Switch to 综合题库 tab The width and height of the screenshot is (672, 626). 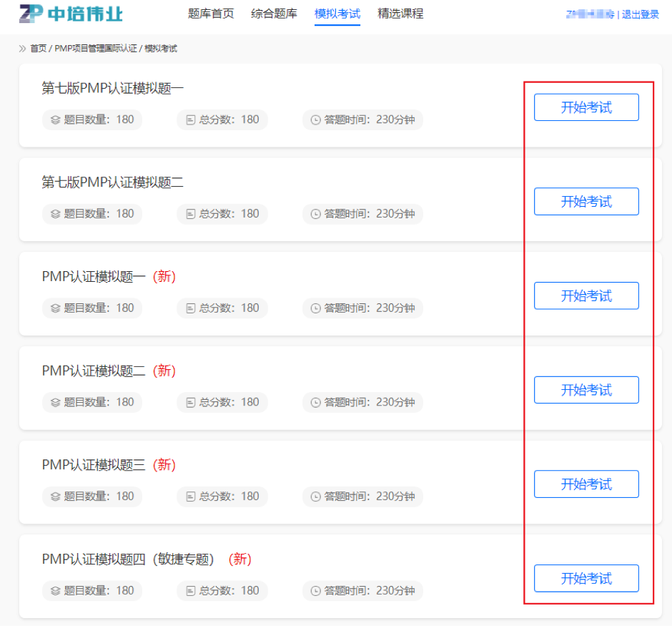point(274,14)
